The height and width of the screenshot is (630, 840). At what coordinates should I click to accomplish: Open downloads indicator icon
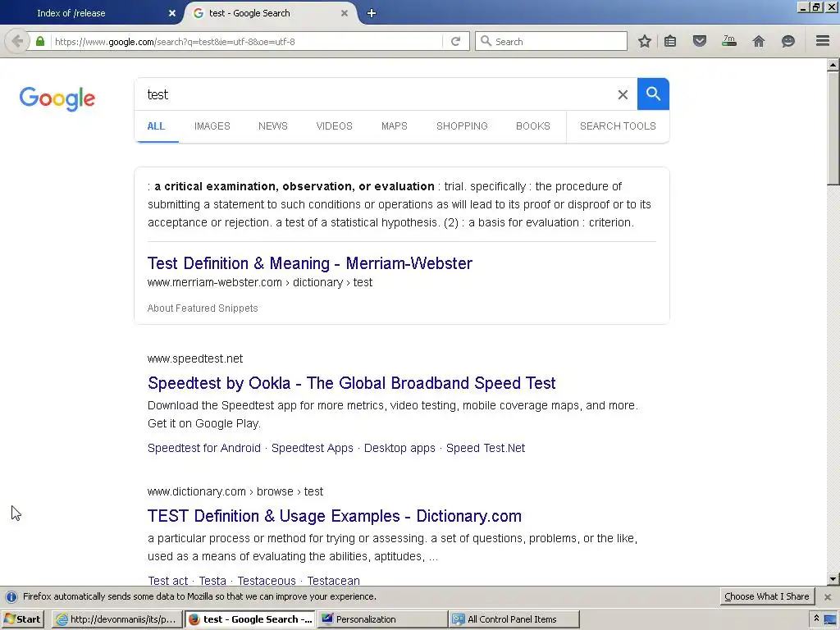[x=729, y=41]
